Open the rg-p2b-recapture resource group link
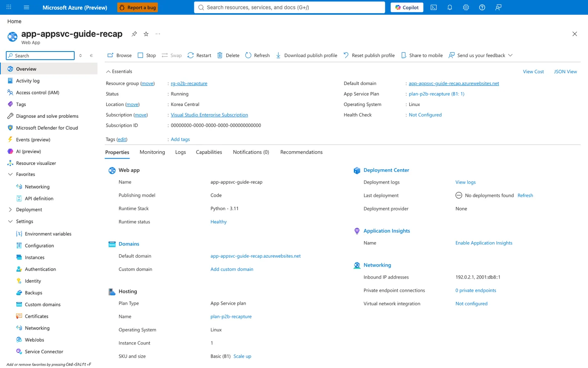588x368 pixels. coord(189,83)
